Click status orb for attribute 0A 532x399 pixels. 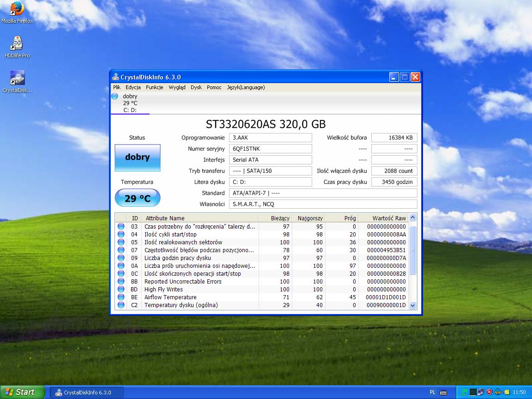121,266
